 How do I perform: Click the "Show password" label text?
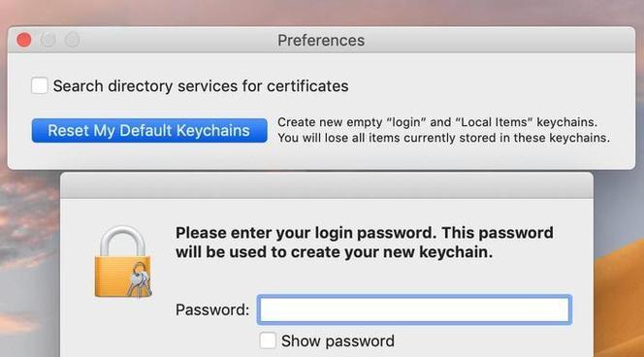[x=338, y=341]
